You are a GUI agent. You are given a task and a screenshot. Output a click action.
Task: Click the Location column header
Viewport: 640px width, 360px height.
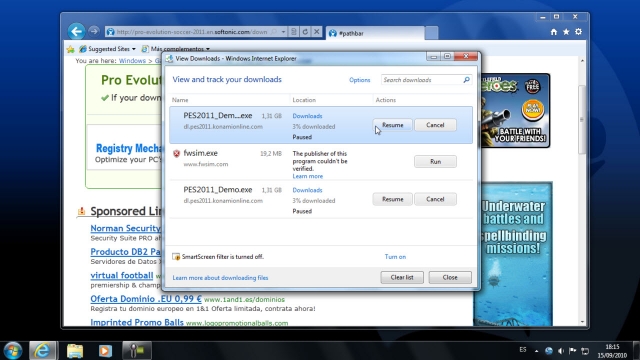pos(304,100)
